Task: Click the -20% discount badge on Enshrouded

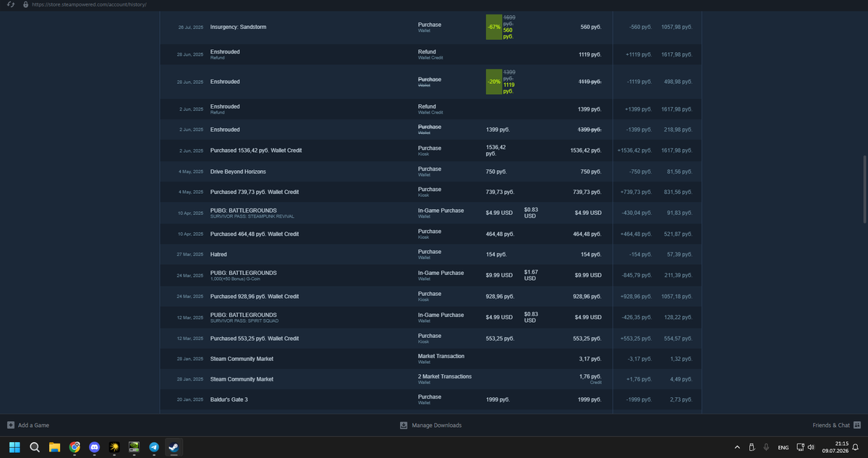Action: 494,82
